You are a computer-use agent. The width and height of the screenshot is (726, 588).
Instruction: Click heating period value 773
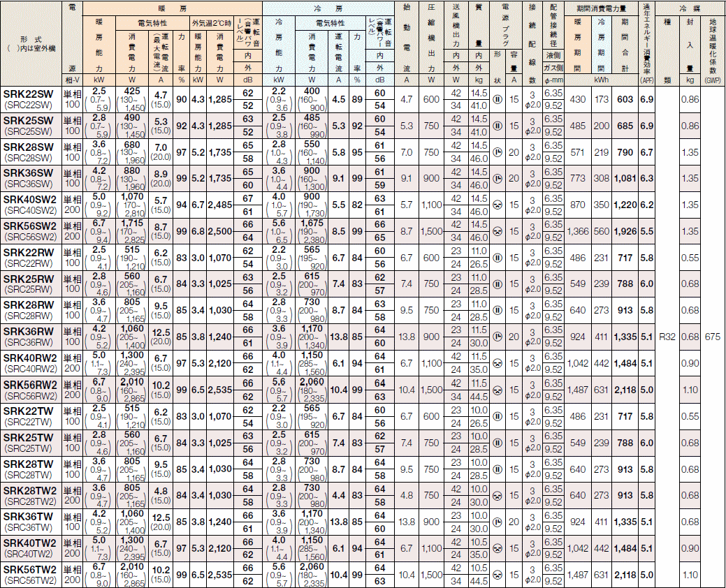(x=577, y=179)
